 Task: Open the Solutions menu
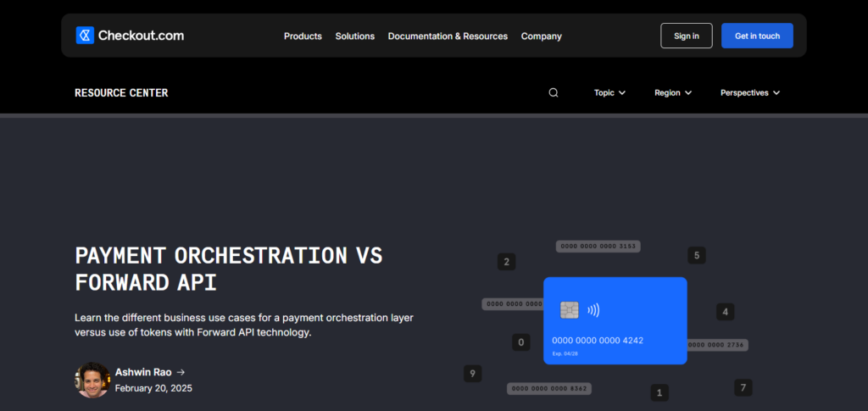click(x=355, y=36)
